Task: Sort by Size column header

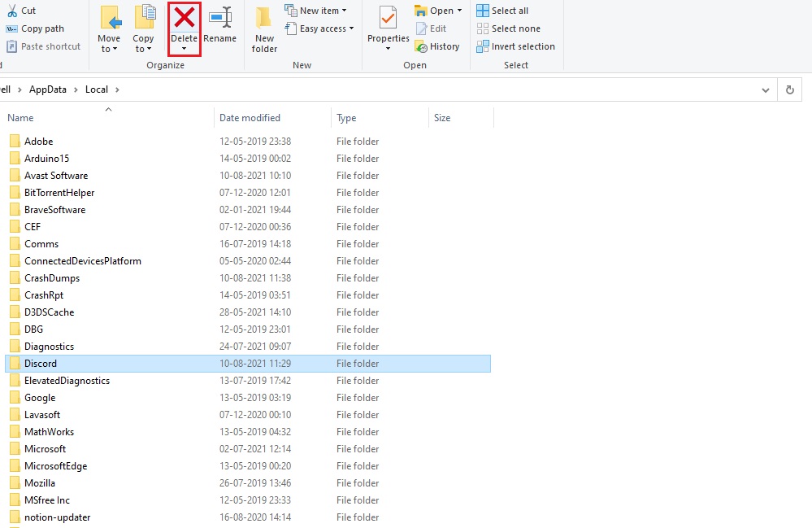Action: click(461, 118)
